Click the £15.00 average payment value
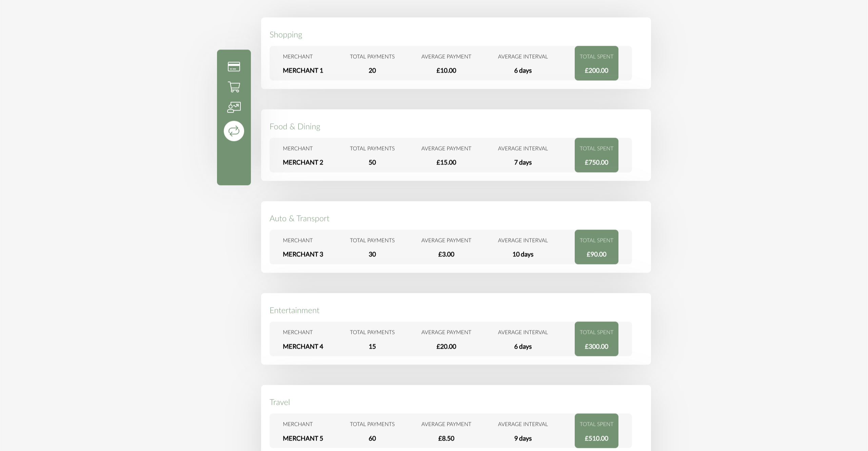The image size is (868, 451). (446, 162)
